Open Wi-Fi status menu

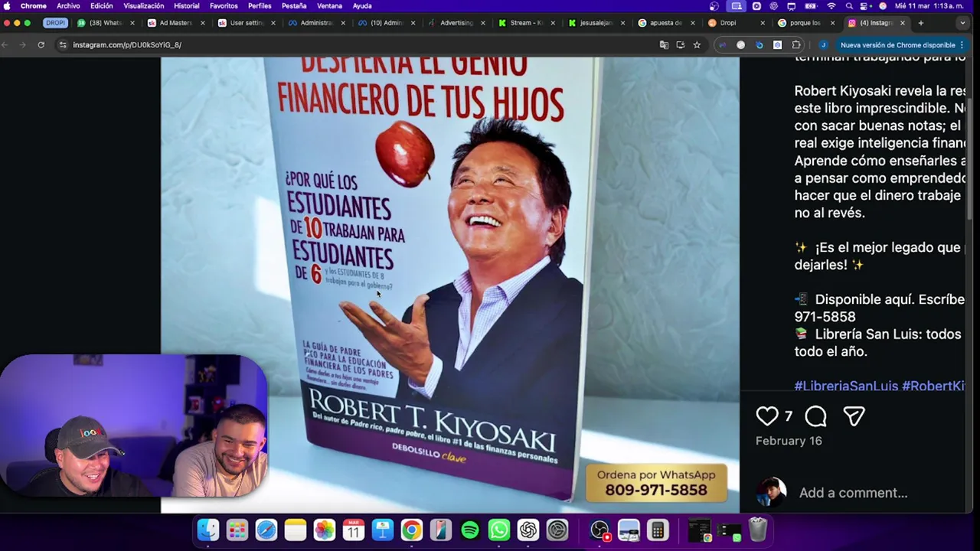831,6
